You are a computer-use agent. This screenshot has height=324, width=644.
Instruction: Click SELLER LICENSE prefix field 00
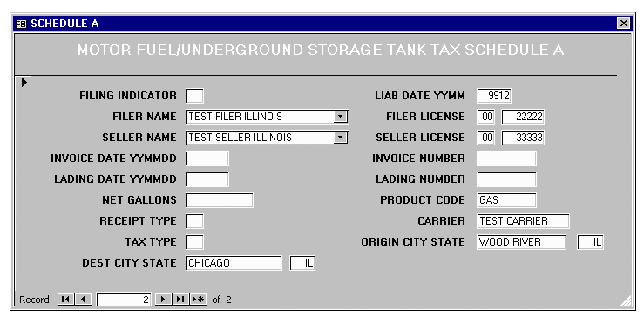[x=486, y=138]
